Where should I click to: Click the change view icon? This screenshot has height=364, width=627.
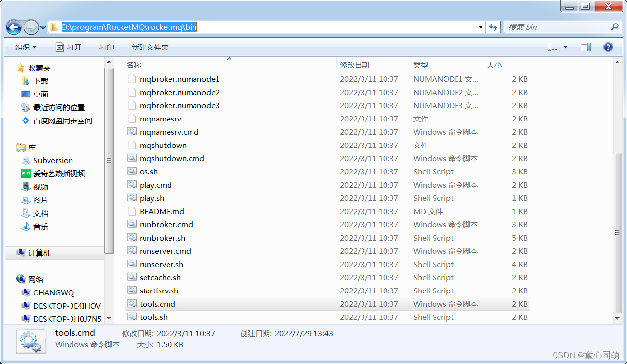pyautogui.click(x=553, y=47)
